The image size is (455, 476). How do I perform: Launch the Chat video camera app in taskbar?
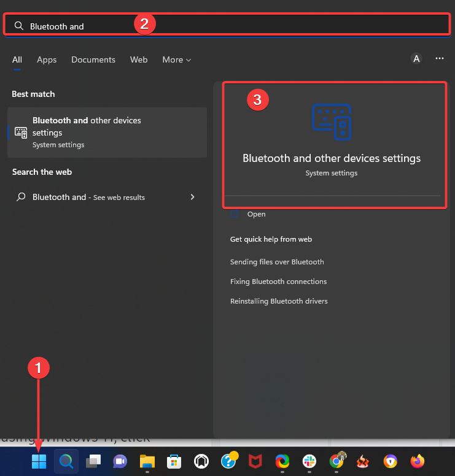(120, 461)
